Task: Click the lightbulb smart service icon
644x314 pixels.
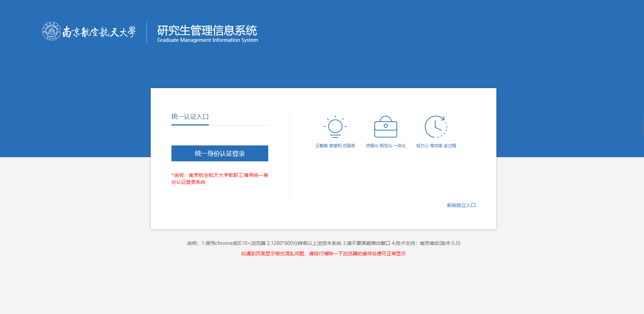Action: click(x=335, y=126)
